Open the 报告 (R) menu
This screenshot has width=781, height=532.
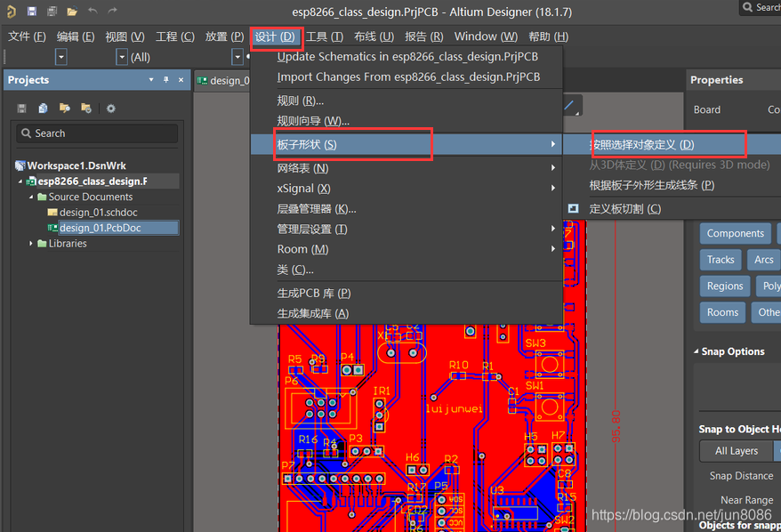click(x=424, y=36)
